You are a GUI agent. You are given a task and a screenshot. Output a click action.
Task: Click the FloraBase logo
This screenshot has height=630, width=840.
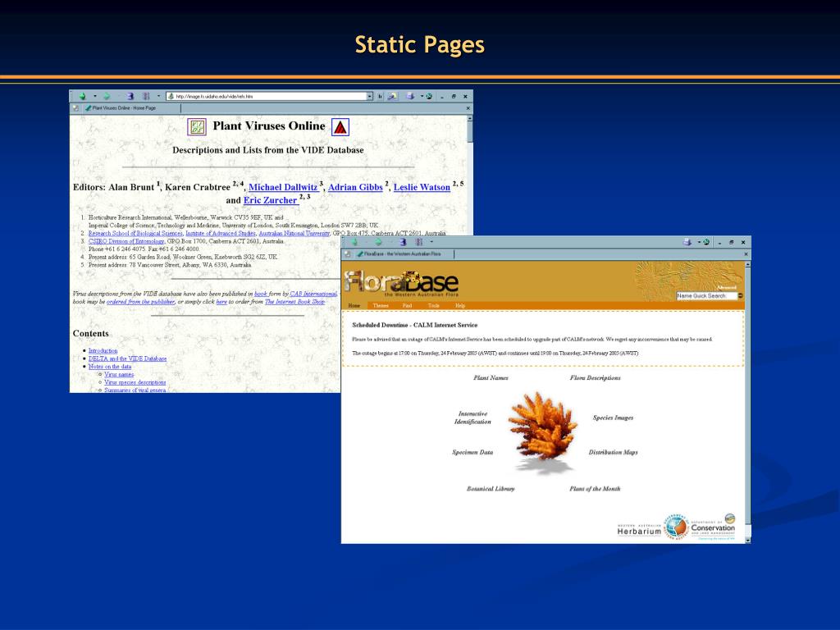[402, 282]
